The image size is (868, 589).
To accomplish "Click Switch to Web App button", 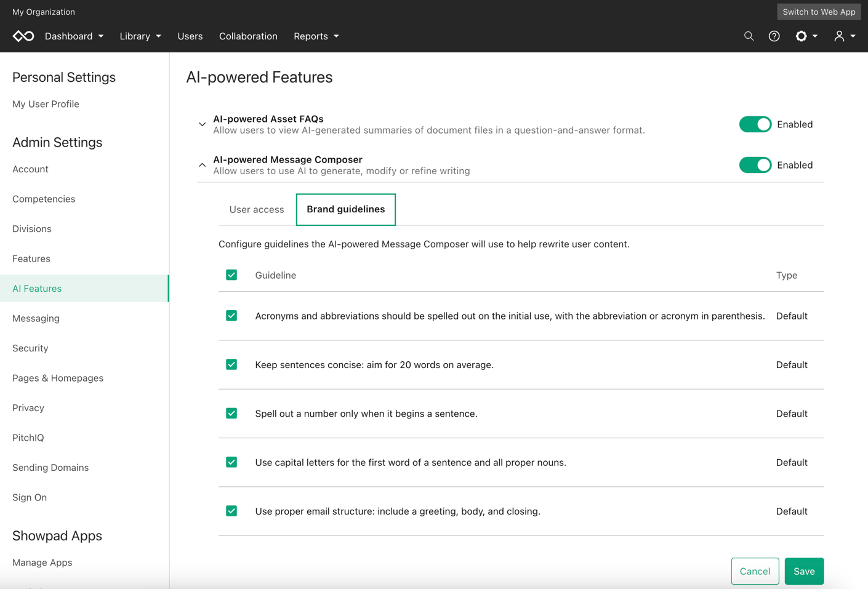I will pos(819,12).
